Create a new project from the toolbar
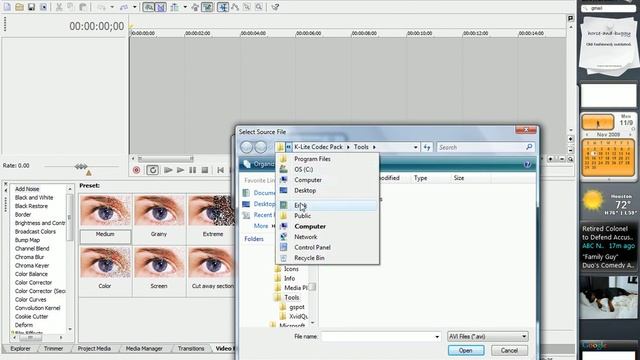This screenshot has height=360, width=640. (x=7, y=7)
